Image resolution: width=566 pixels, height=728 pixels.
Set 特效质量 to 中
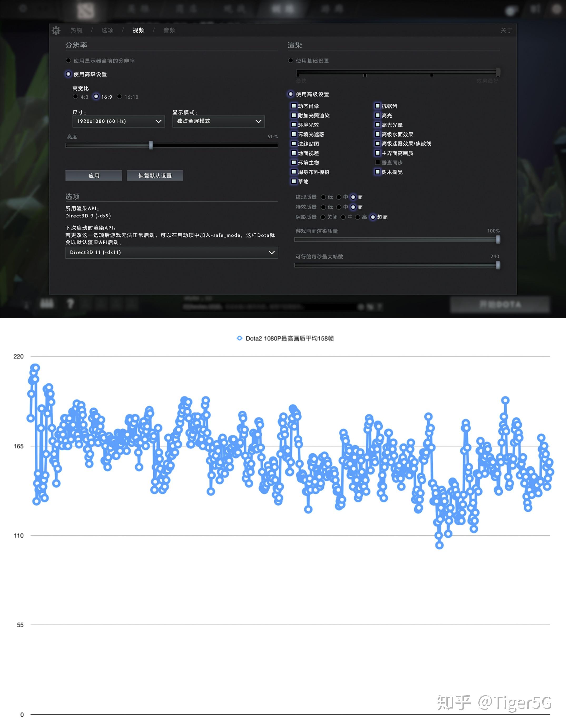pos(339,207)
